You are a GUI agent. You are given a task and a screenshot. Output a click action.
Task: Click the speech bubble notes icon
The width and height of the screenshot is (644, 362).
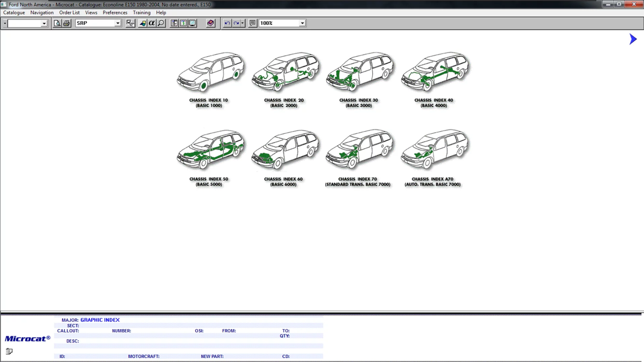pyautogui.click(x=253, y=23)
